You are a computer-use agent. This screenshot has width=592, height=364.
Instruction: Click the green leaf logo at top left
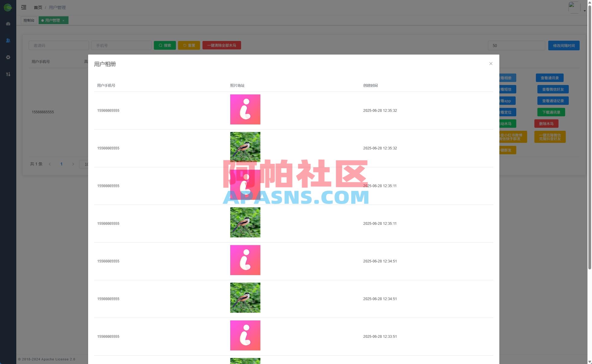click(8, 7)
